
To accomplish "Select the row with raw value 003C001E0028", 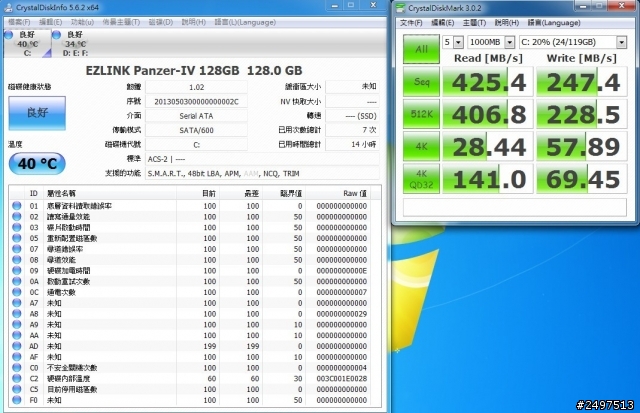I will 190,378.
